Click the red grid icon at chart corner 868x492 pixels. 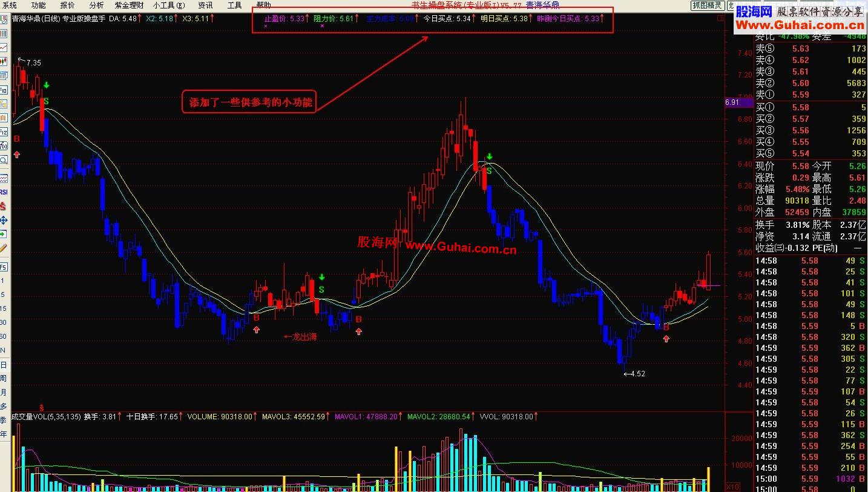(x=720, y=19)
